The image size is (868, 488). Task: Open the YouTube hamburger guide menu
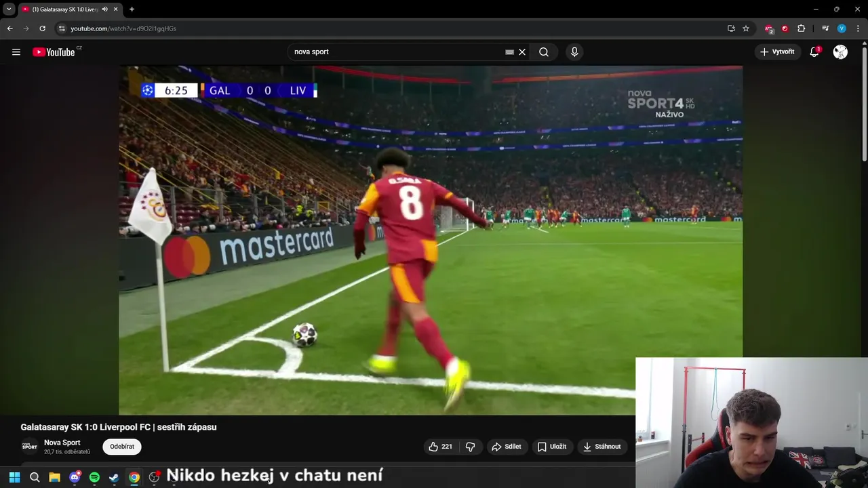(16, 52)
